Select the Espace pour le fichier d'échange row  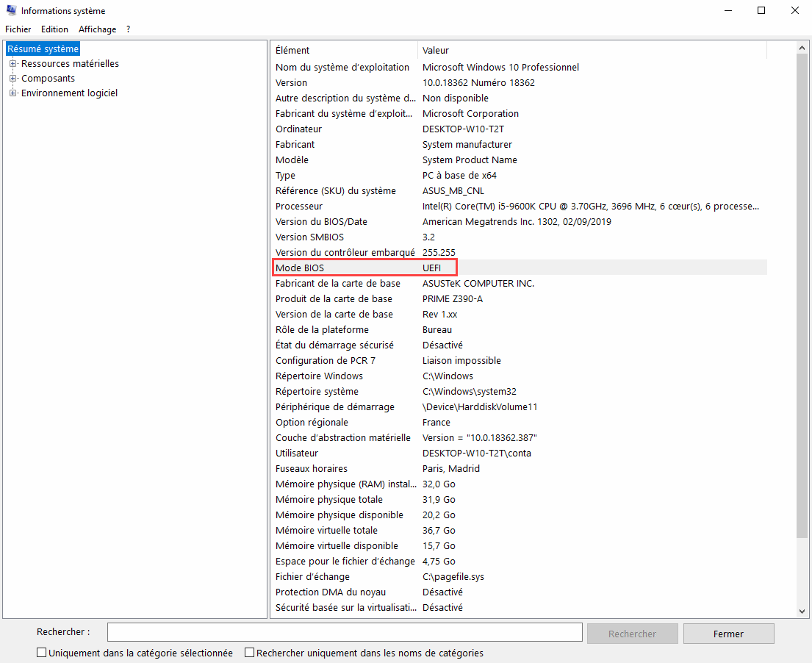pos(520,562)
